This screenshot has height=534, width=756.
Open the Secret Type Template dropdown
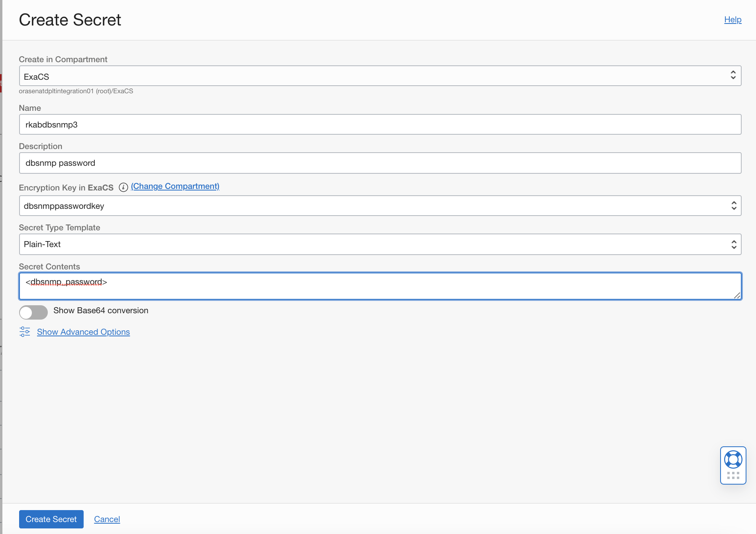point(374,244)
